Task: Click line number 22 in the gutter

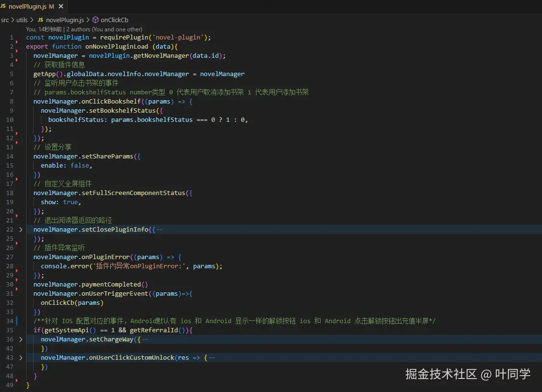Action: (x=10, y=230)
